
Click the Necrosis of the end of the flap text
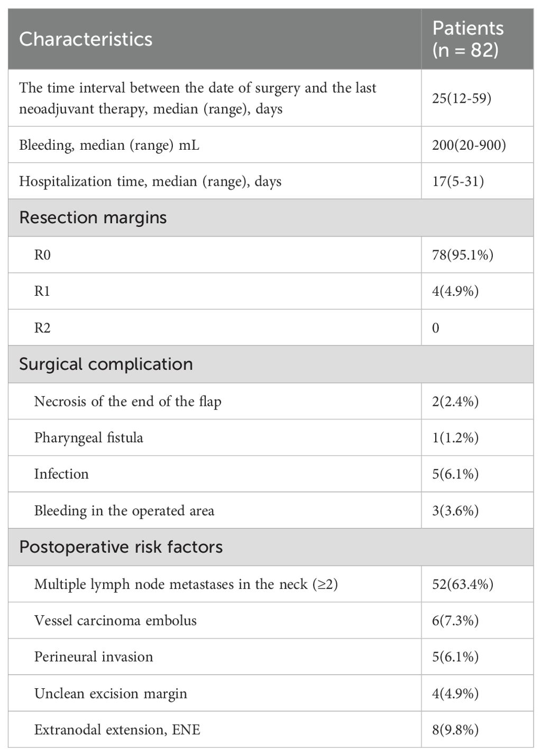[127, 402]
